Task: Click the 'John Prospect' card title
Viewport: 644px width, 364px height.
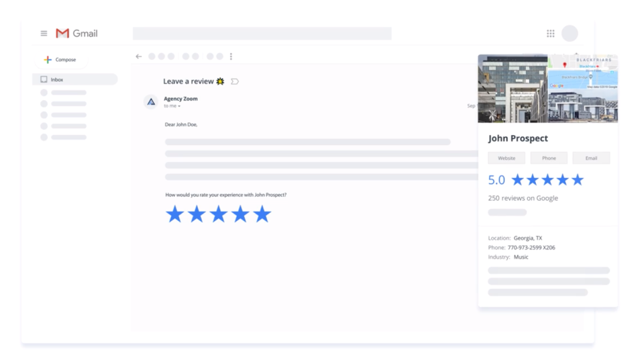Action: pos(518,138)
